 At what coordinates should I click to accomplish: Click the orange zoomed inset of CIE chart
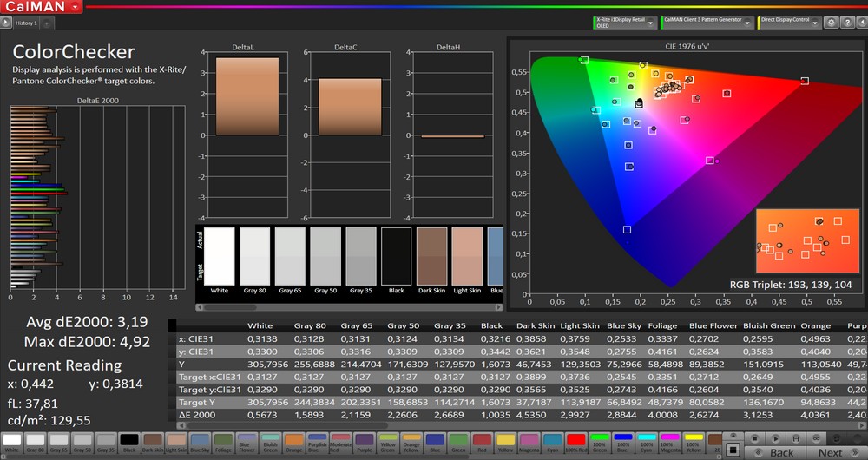(807, 240)
